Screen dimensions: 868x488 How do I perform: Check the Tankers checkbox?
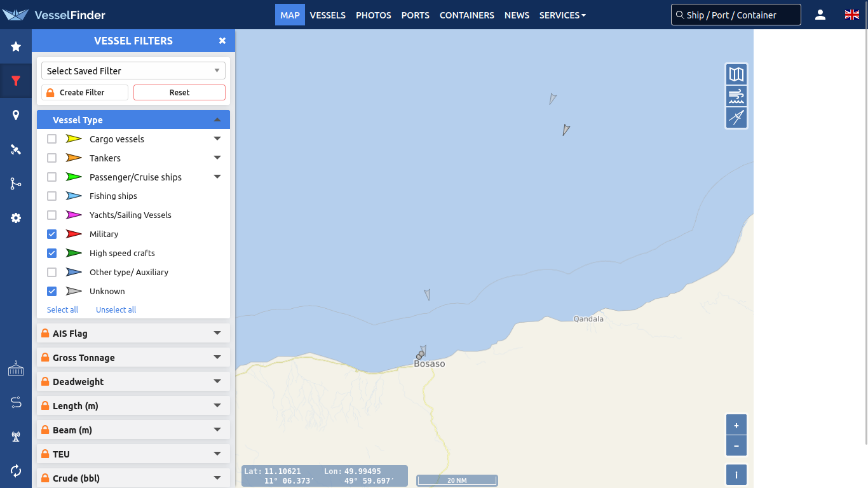click(52, 158)
